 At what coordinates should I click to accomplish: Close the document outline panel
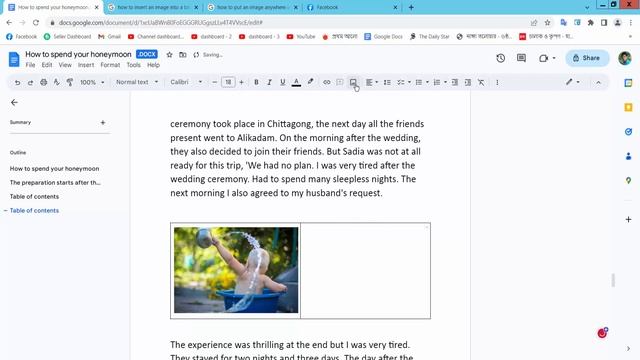[x=14, y=102]
